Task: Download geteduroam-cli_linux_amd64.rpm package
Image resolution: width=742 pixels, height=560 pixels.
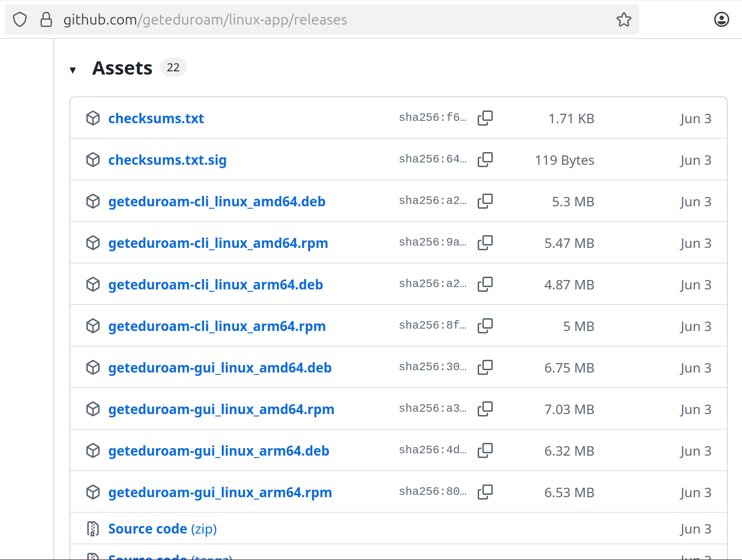Action: [218, 243]
